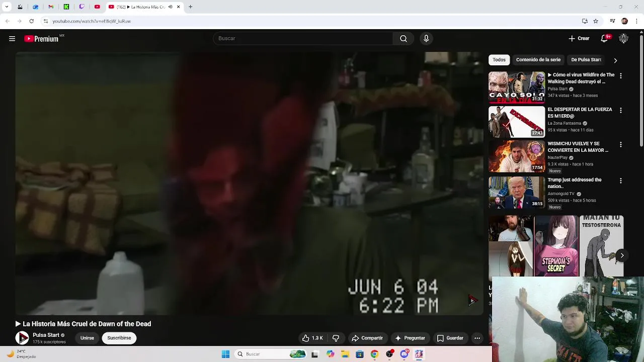Go back in browser history
Image resolution: width=644 pixels, height=362 pixels.
pos(7,21)
